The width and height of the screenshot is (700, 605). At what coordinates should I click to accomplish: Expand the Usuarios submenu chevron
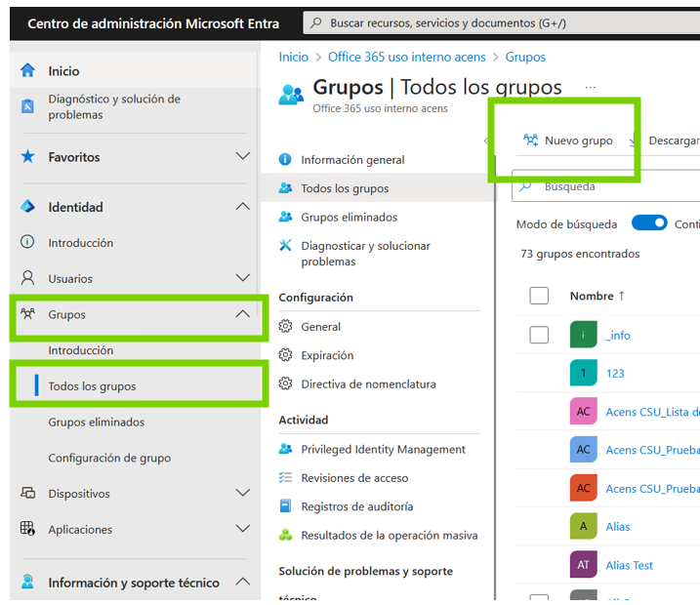[243, 278]
